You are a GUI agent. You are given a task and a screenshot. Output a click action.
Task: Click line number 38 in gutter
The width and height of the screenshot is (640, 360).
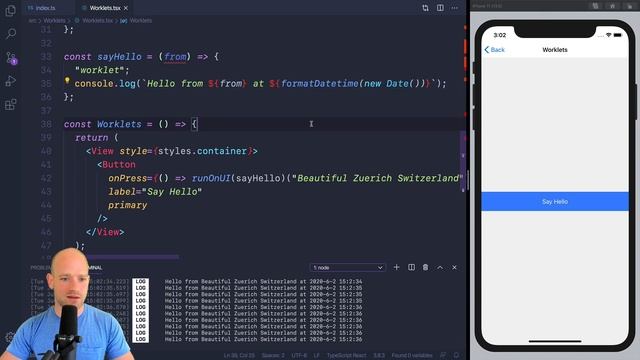point(46,124)
